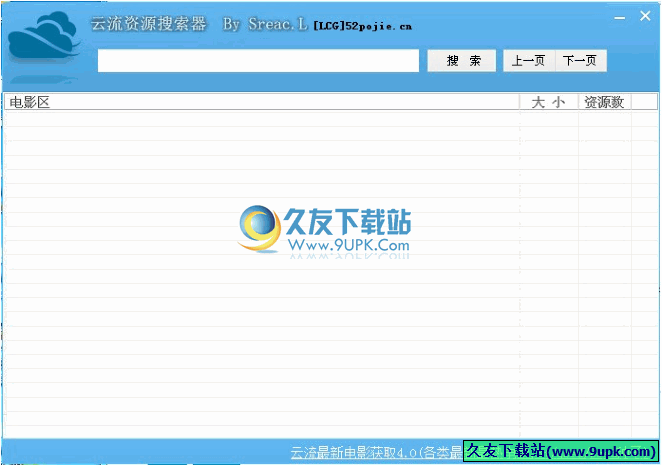
Task: Go to previous page with 上一页
Action: click(x=529, y=61)
